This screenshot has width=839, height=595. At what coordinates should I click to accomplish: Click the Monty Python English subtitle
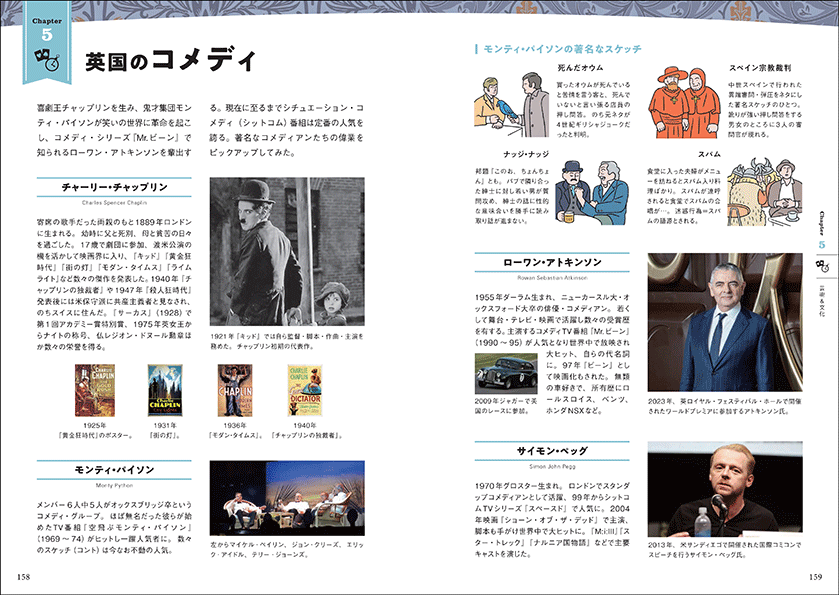[x=115, y=485]
